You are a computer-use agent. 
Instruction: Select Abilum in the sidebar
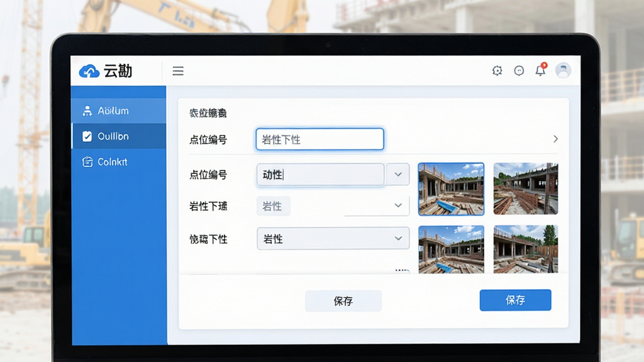tap(119, 111)
